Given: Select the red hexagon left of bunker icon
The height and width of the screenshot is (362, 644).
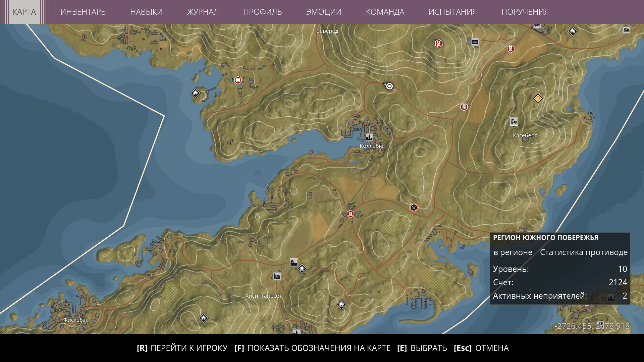Looking at the screenshot, I should point(438,43).
